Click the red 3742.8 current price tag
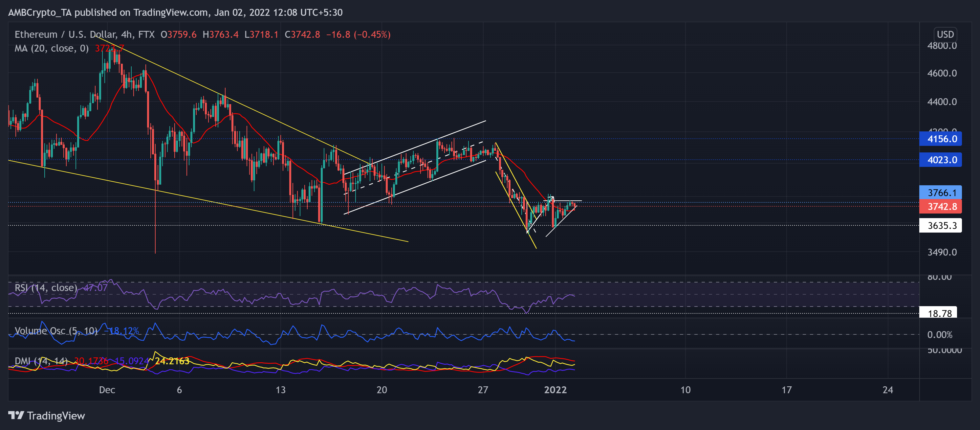The height and width of the screenshot is (430, 980). tap(940, 207)
